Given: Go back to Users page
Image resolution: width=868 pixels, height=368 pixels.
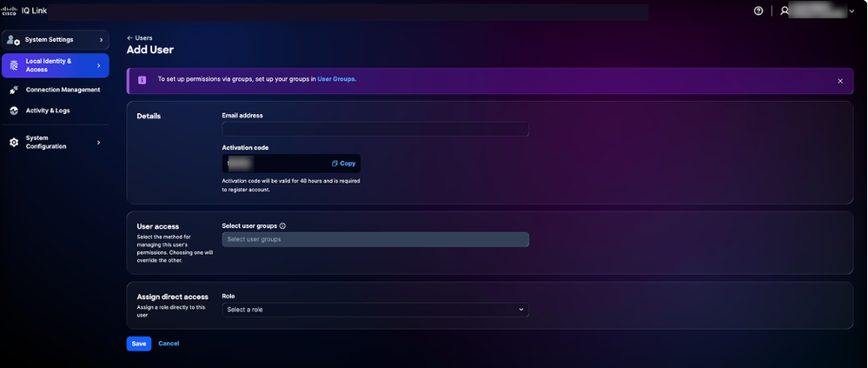Looking at the screenshot, I should coord(140,37).
